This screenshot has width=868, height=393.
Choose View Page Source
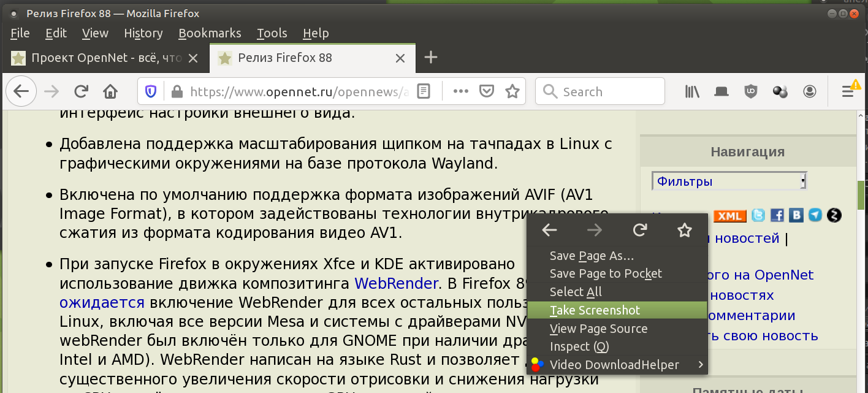[617, 329]
